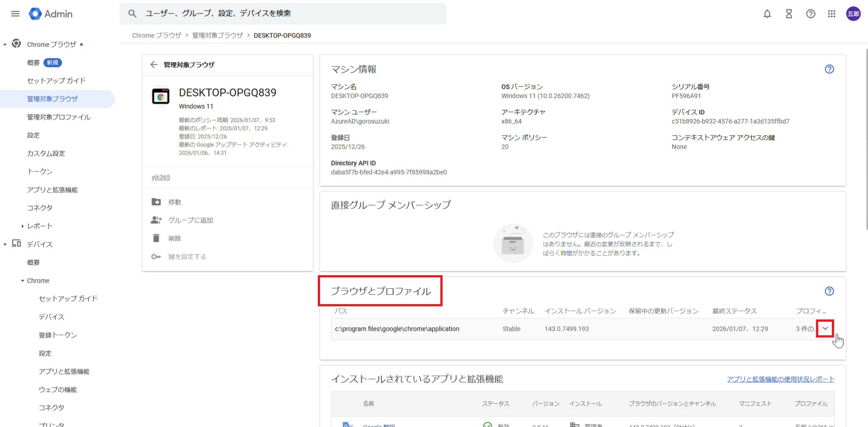Click グループに追加 action
868x427 pixels.
(190, 220)
